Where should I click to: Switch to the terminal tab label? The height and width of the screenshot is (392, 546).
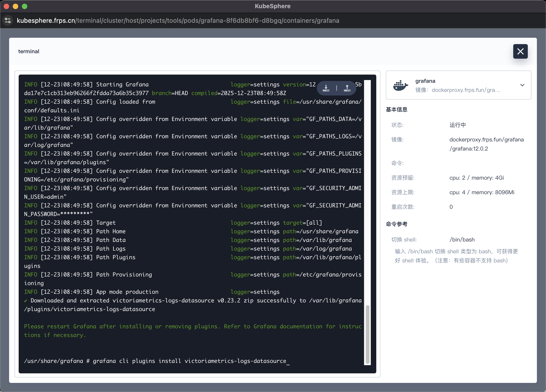click(x=29, y=51)
